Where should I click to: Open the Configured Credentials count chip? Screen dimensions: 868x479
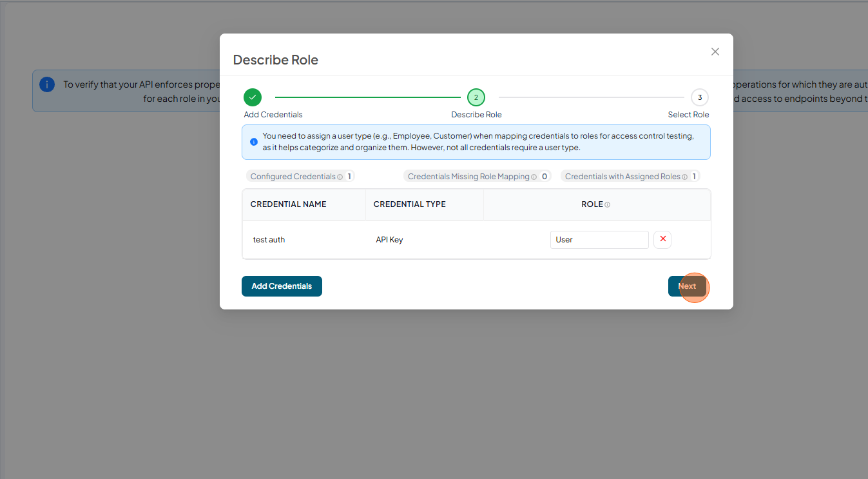(x=300, y=176)
